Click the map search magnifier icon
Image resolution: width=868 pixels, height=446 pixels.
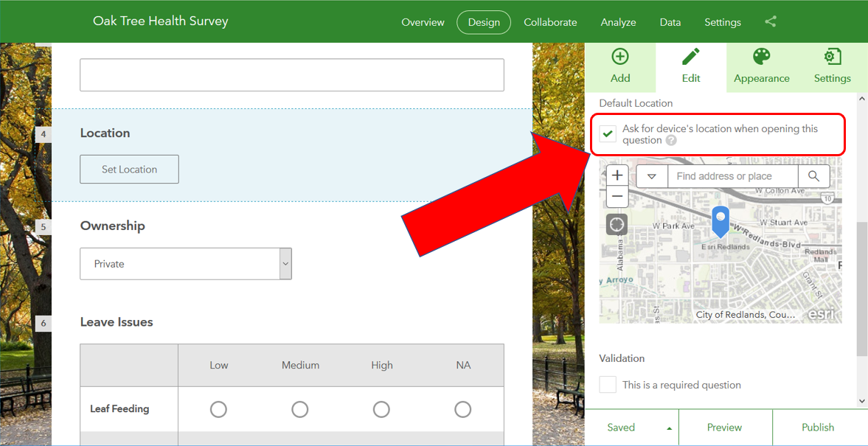point(813,176)
